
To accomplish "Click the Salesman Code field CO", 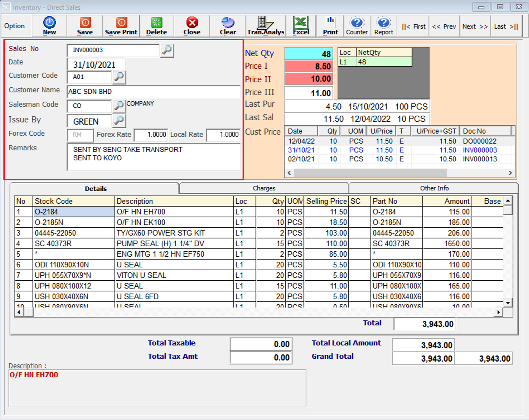I will tap(89, 106).
